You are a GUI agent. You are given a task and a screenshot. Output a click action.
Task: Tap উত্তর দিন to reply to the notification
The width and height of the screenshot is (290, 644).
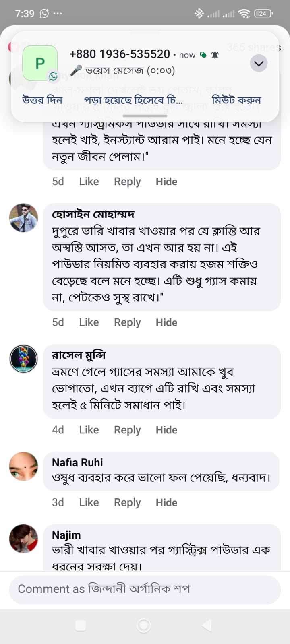pos(42,100)
